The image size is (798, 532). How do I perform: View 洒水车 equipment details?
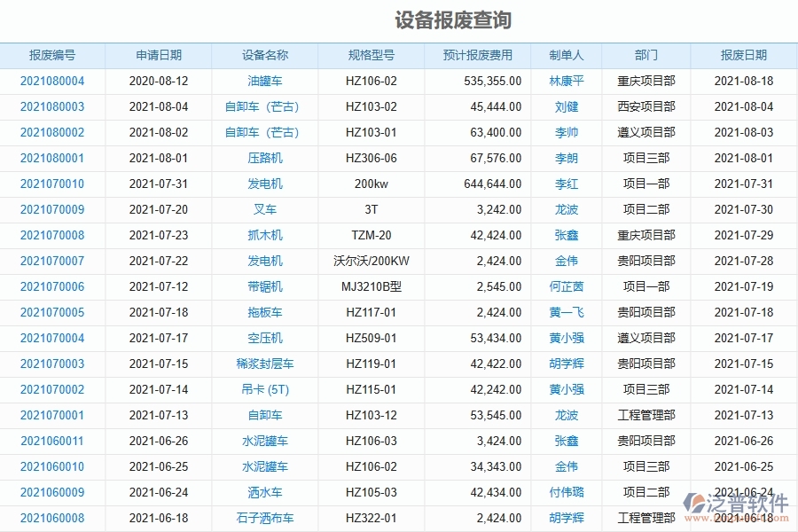click(263, 492)
